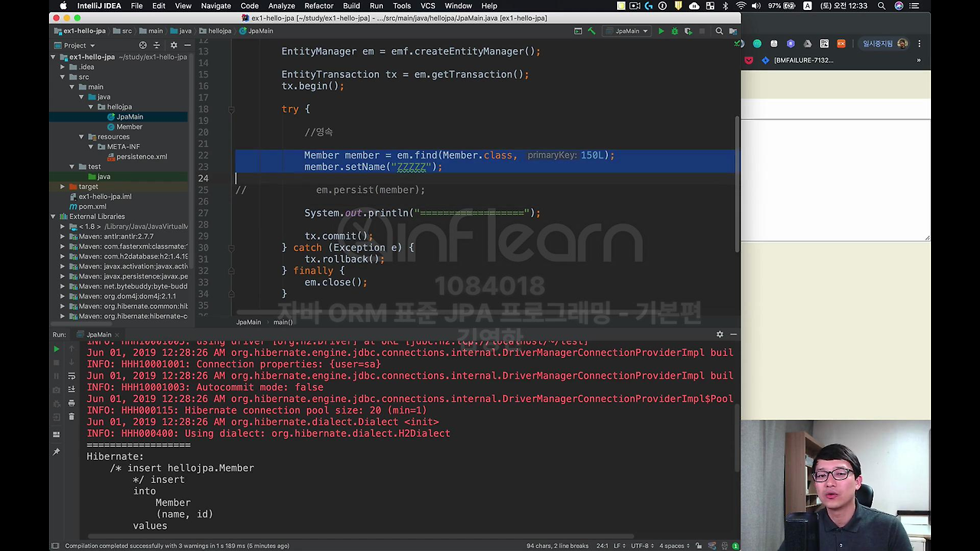Screen dimensions: 980x551
Task: Toggle fold marker at try block line 18
Action: pyautogui.click(x=231, y=109)
